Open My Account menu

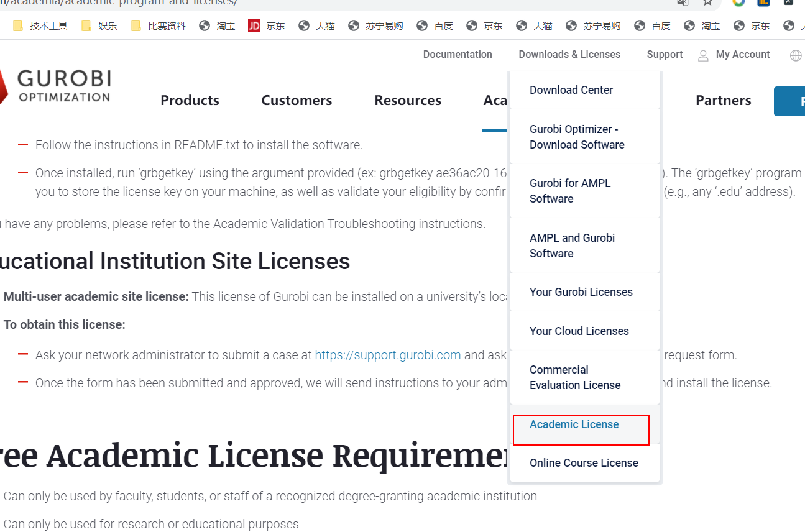(x=743, y=54)
